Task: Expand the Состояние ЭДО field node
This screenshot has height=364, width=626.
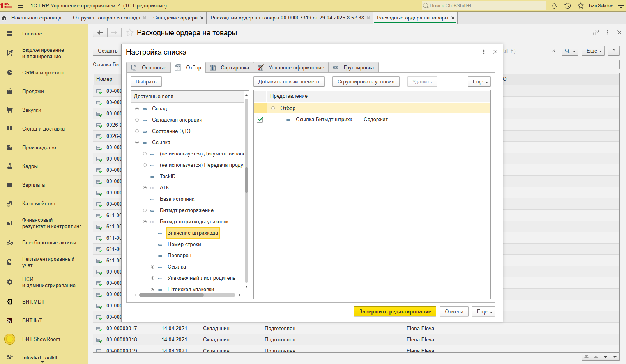Action: [137, 131]
